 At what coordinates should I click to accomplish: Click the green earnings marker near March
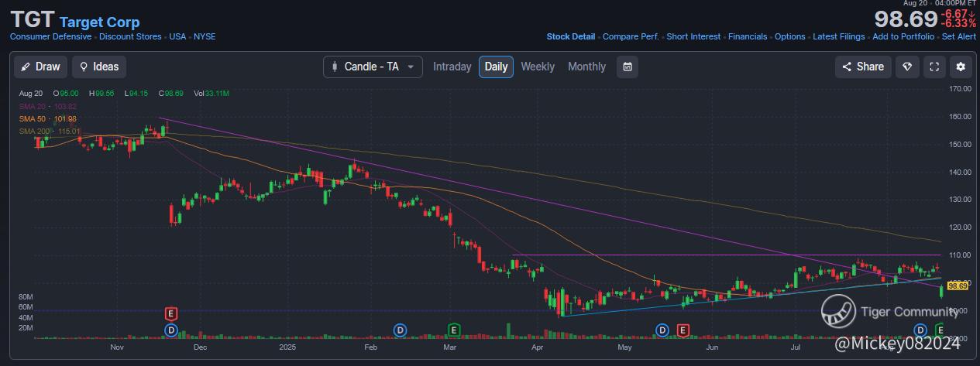pos(455,330)
